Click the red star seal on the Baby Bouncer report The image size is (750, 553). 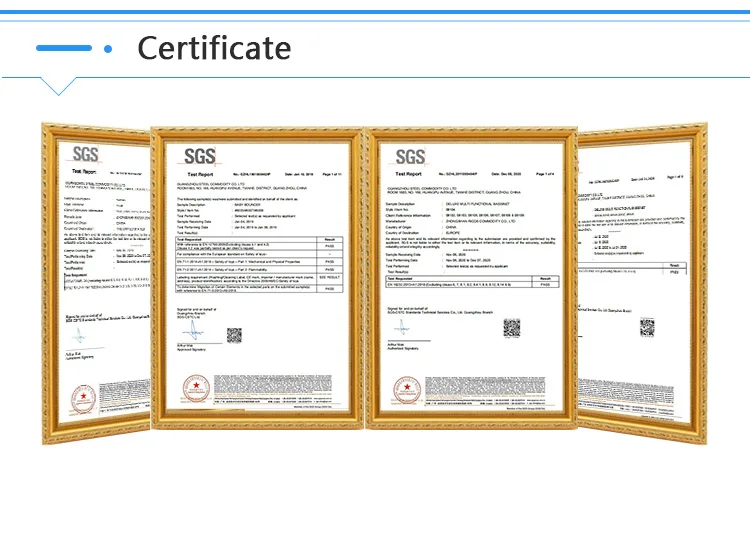pyautogui.click(x=196, y=388)
